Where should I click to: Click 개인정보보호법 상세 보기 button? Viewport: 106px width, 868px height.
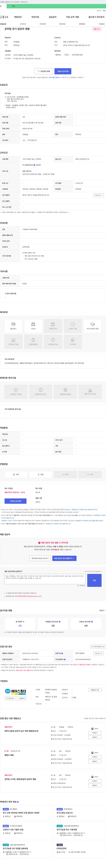tap(40, 558)
